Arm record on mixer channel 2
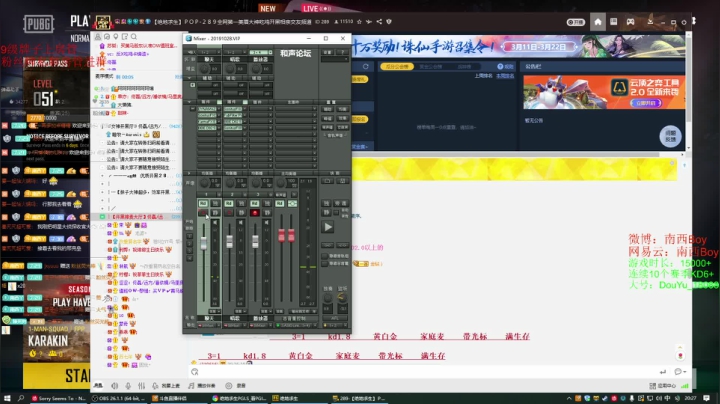The width and height of the screenshot is (720, 404). [229, 213]
